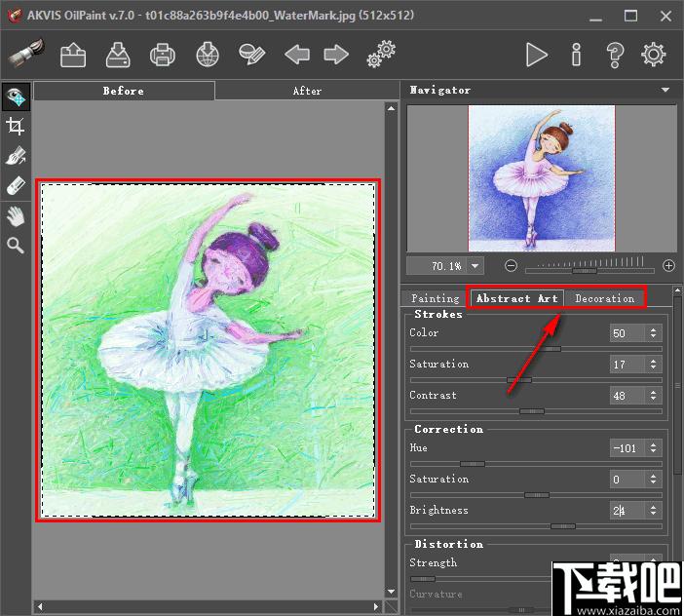This screenshot has width=684, height=616.
Task: Adjust the Strokes Saturation slider
Action: pos(536,380)
